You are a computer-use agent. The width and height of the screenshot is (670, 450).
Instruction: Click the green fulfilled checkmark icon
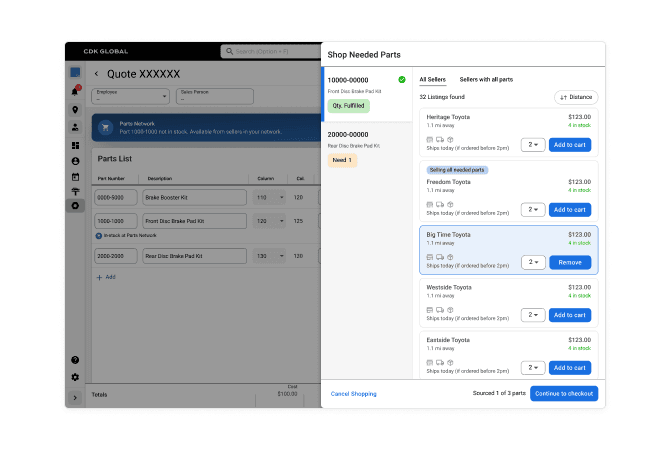(x=402, y=79)
